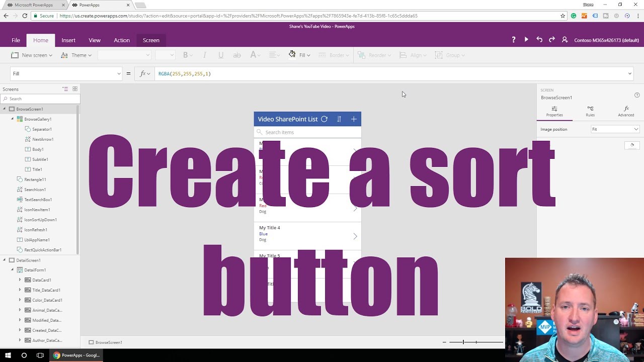
Task: Switch to the Insert ribbon tab
Action: [68, 40]
